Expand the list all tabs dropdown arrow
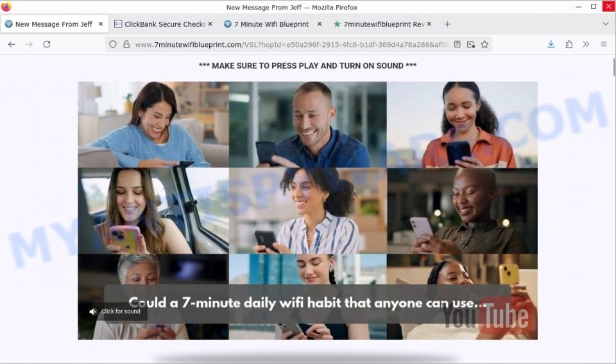Image resolution: width=616 pixels, height=364 pixels. (x=605, y=24)
